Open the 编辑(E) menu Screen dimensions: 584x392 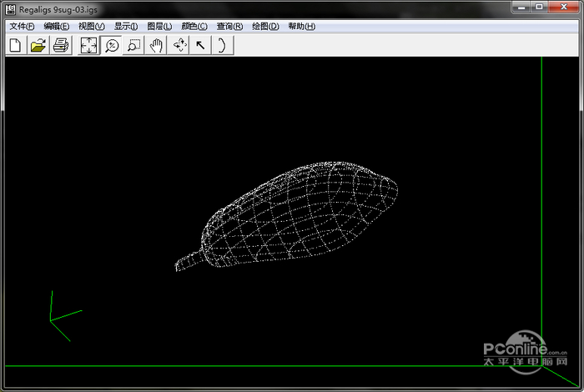(x=57, y=26)
